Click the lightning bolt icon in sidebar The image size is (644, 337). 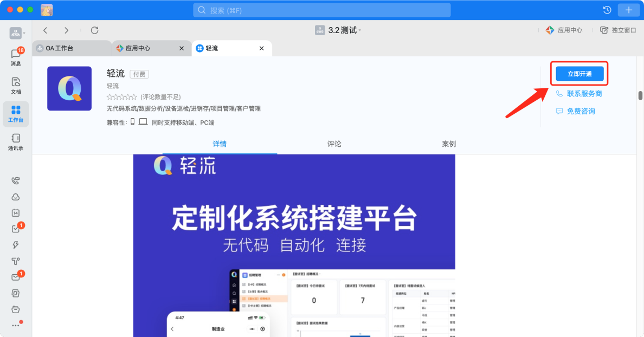[x=16, y=245]
